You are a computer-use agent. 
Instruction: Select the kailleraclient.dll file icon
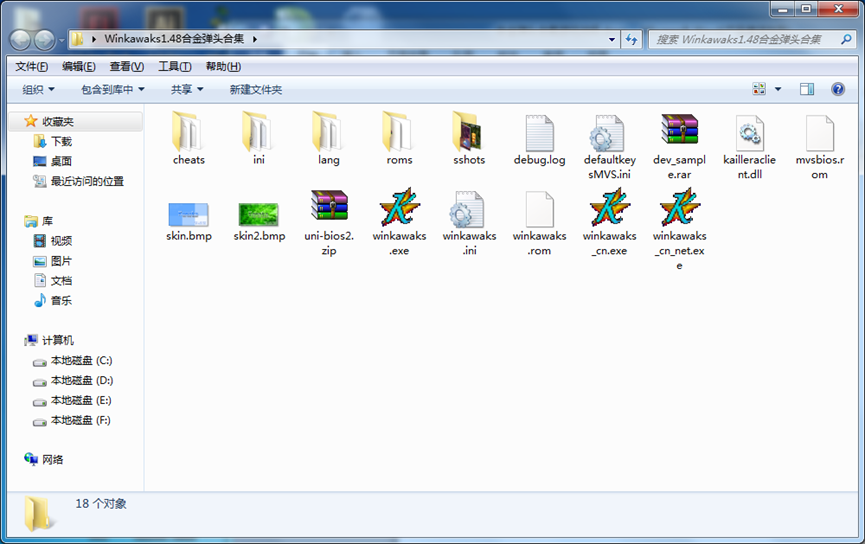click(749, 134)
